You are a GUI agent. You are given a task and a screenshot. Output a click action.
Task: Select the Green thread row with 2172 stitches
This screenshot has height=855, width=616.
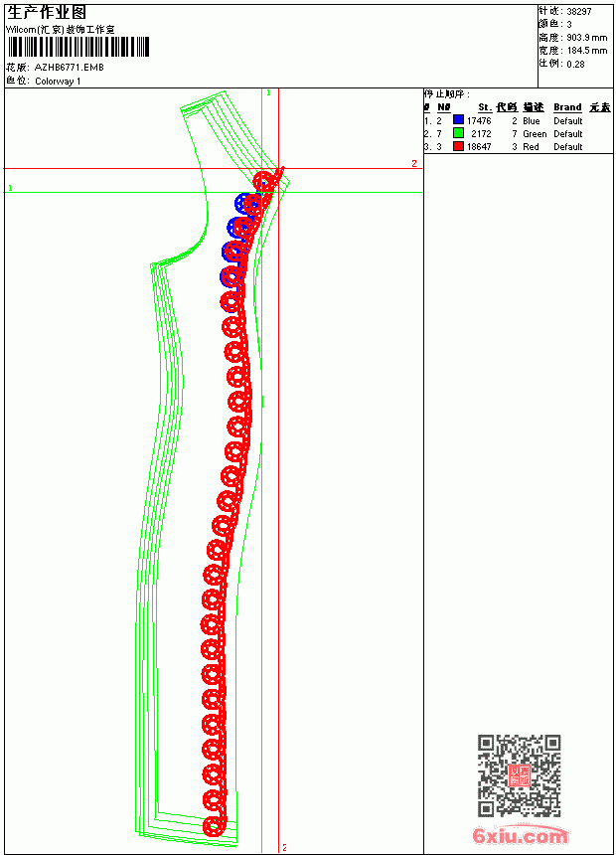click(518, 133)
